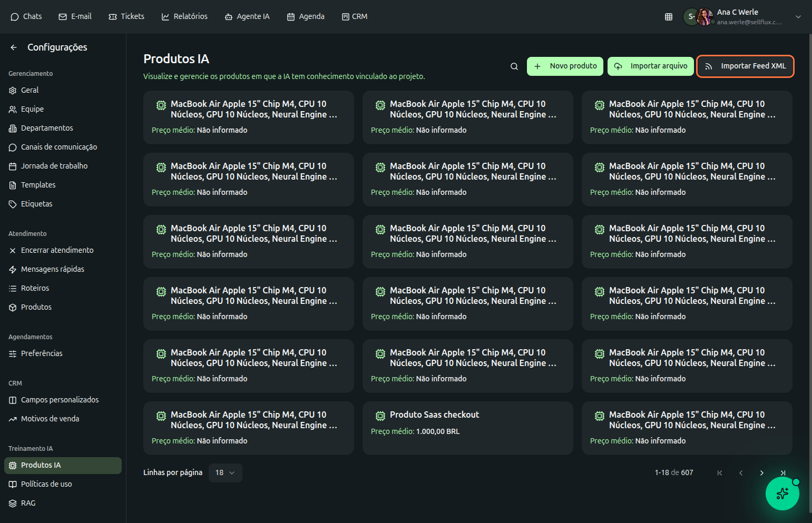Click the Importar arquivo button
The image size is (812, 523).
pyautogui.click(x=650, y=66)
